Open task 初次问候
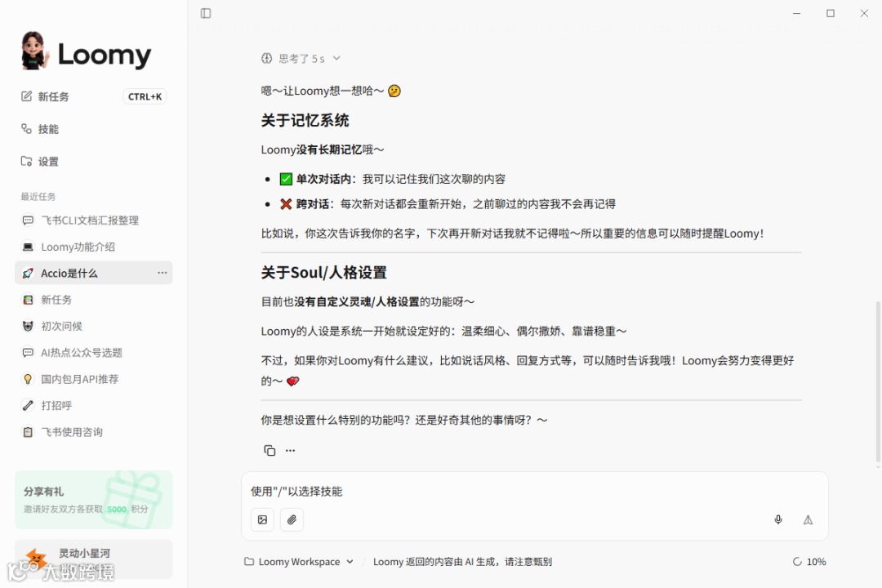The image size is (882, 588). (x=93, y=326)
